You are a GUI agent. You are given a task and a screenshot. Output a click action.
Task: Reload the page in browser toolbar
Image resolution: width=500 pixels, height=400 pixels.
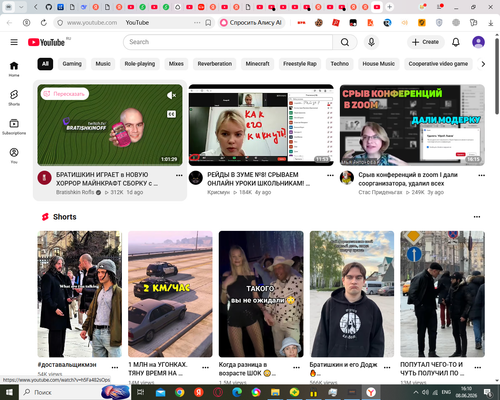coord(44,23)
